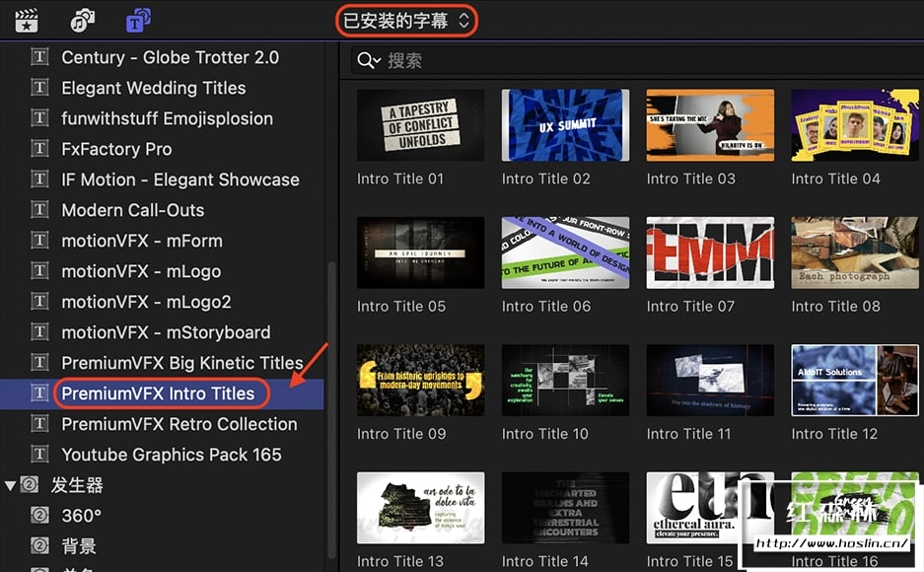924x572 pixels.
Task: Select the Intro Title 02 thumbnail
Action: (565, 125)
